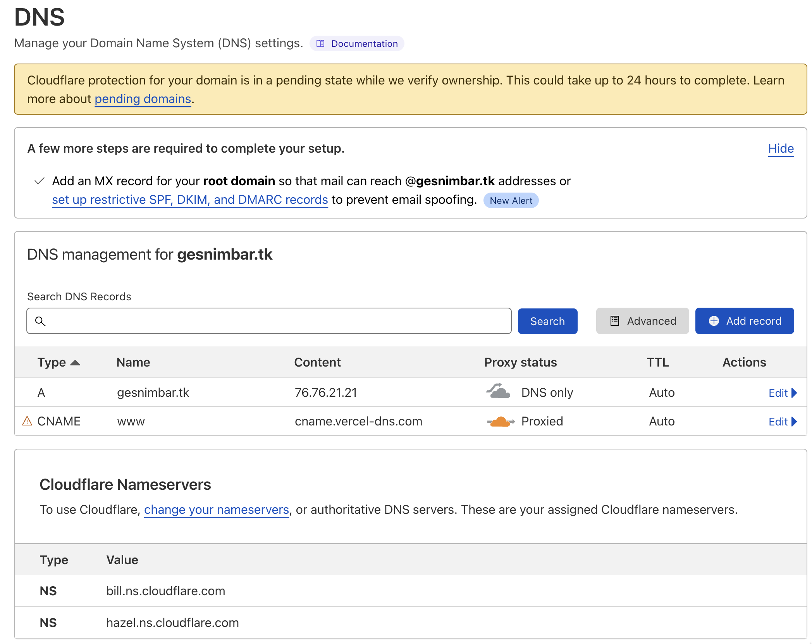Click the magnifier icon in the search box
The image size is (812, 644).
click(41, 321)
